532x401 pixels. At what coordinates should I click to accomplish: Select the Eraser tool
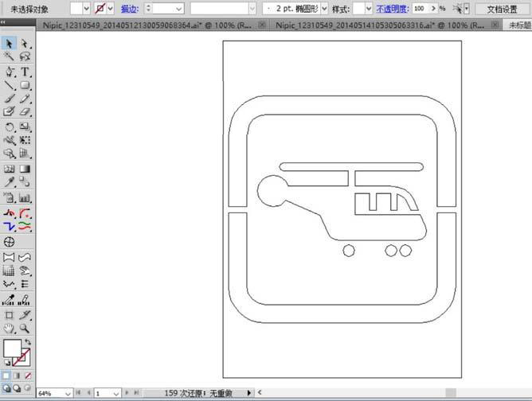pos(25,111)
